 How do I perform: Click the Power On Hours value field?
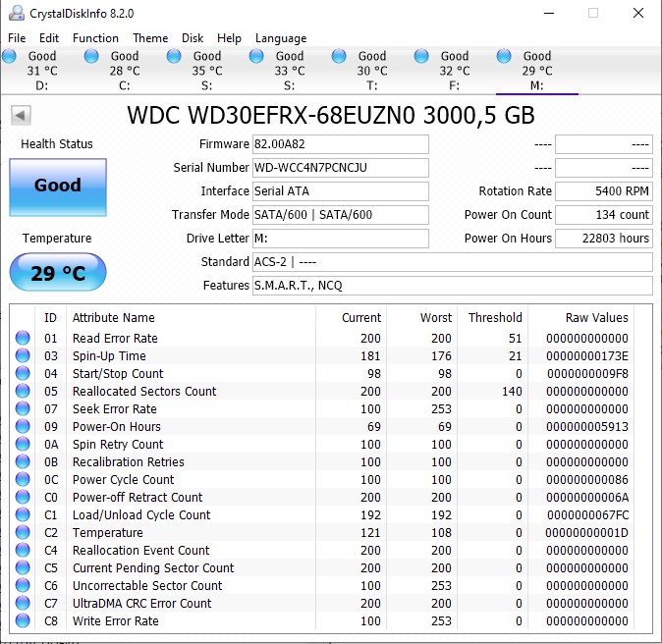603,239
